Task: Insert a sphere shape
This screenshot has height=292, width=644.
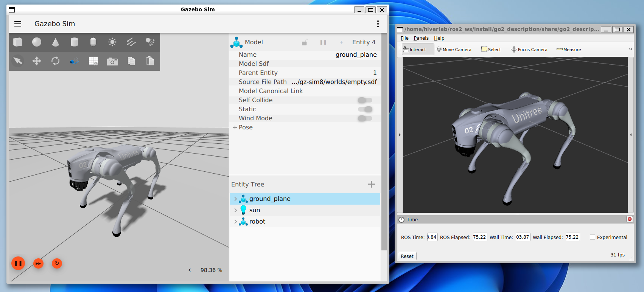Action: (x=37, y=42)
